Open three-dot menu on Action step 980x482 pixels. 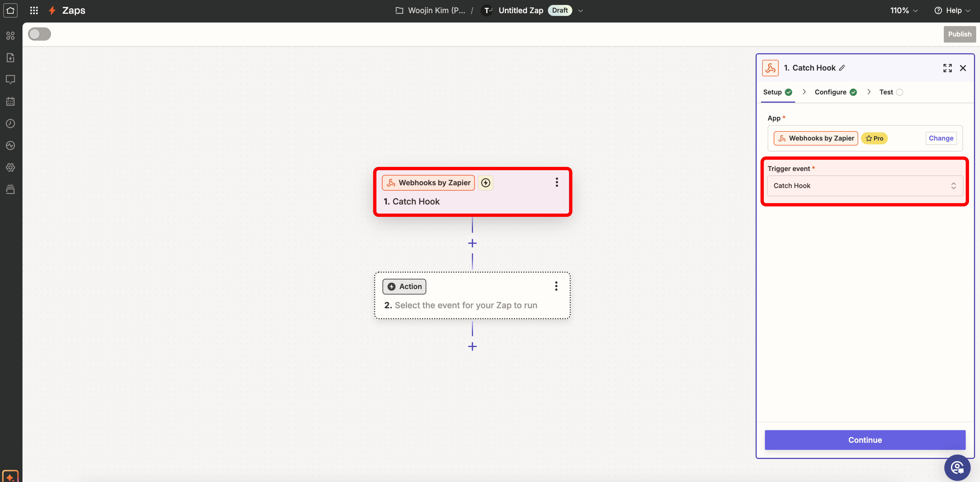coord(556,286)
